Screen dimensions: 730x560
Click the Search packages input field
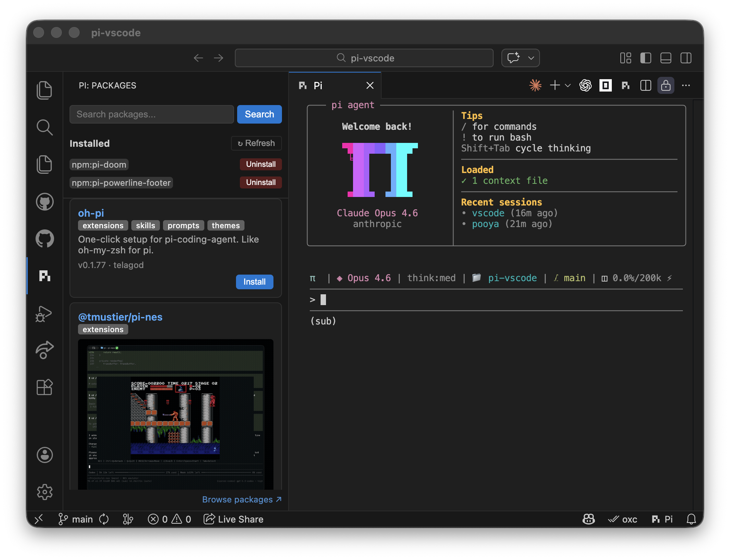(x=152, y=114)
